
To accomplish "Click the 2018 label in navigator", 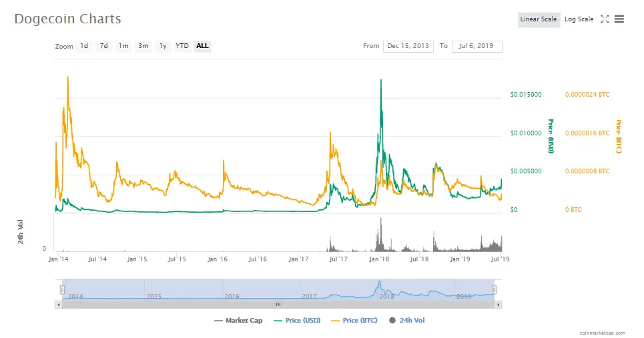I will click(386, 296).
